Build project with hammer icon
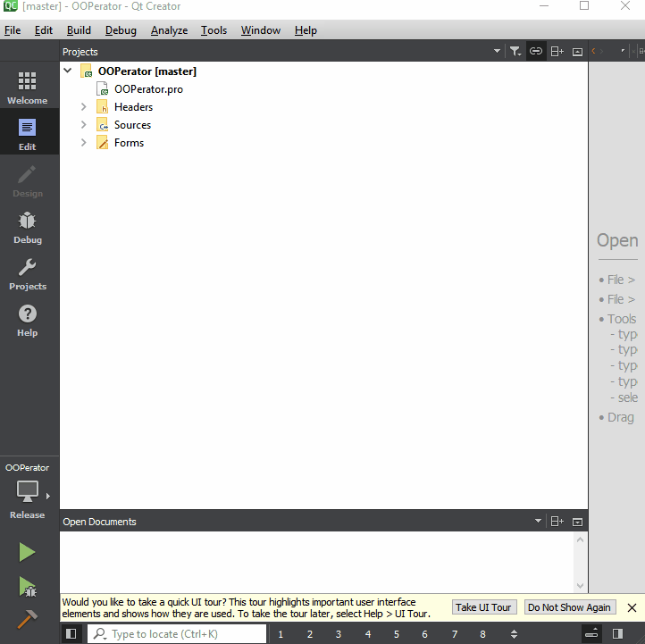 pos(27,619)
